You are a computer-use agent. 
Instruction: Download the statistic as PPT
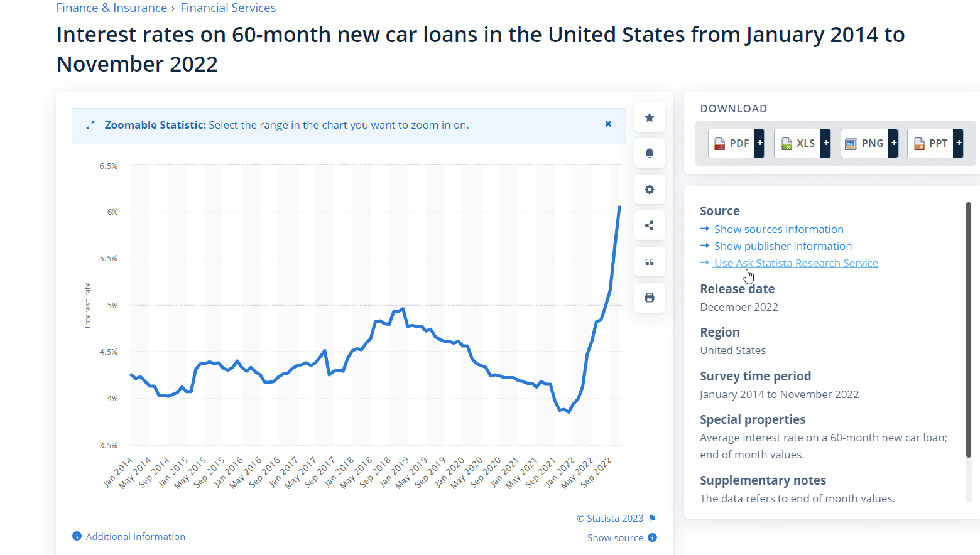(930, 143)
